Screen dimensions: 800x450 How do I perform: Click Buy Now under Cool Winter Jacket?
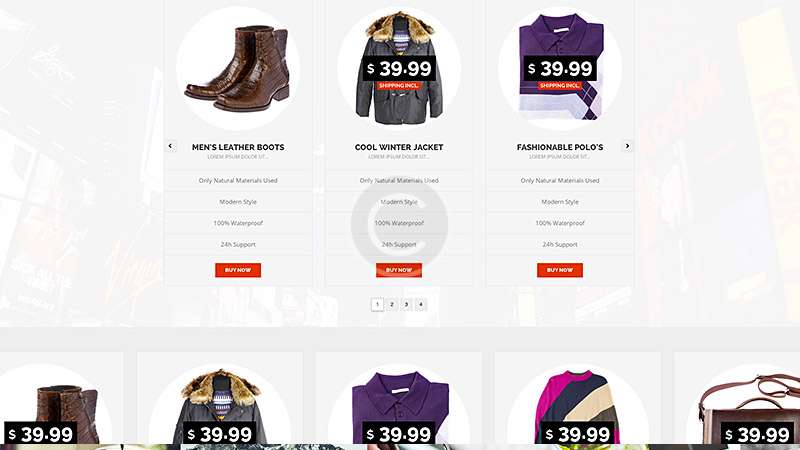[x=399, y=270]
